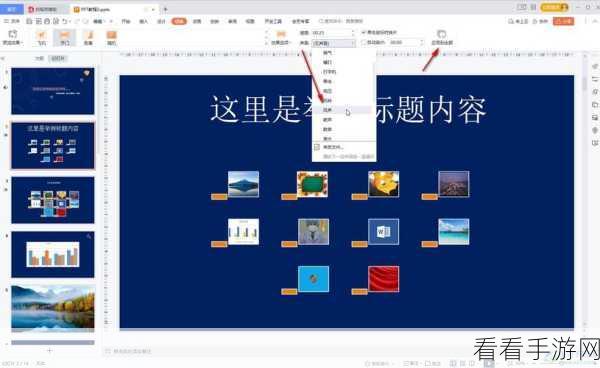Switch to 大纲 outline panel tab

[39, 59]
